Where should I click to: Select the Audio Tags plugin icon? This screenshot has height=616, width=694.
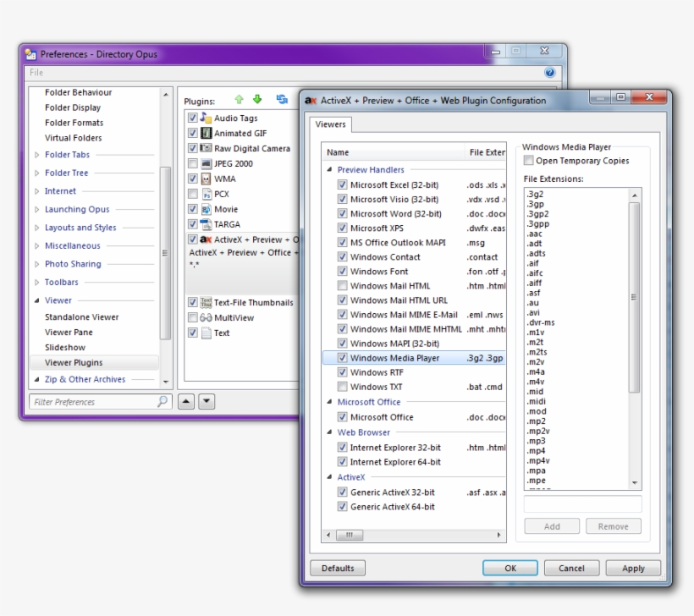[x=206, y=118]
